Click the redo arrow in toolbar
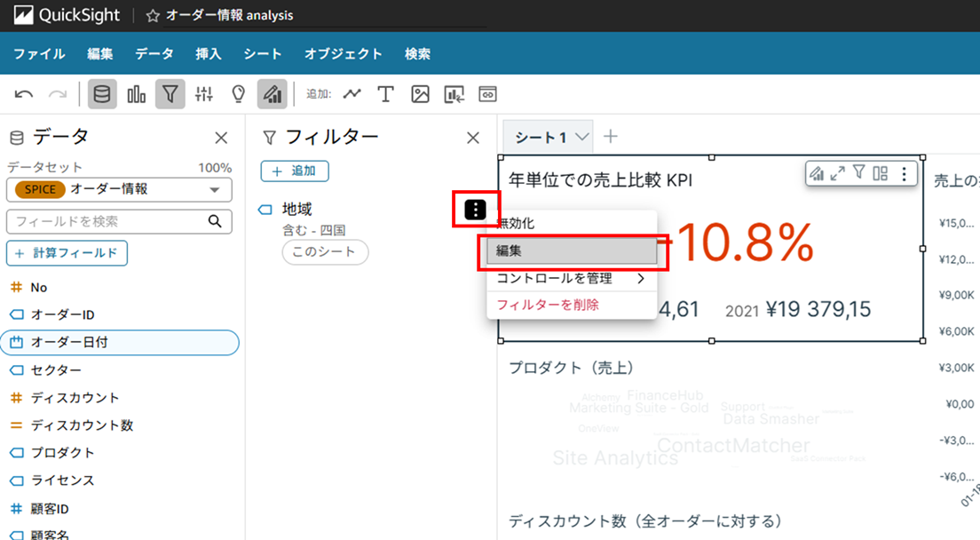980x540 pixels. (58, 94)
